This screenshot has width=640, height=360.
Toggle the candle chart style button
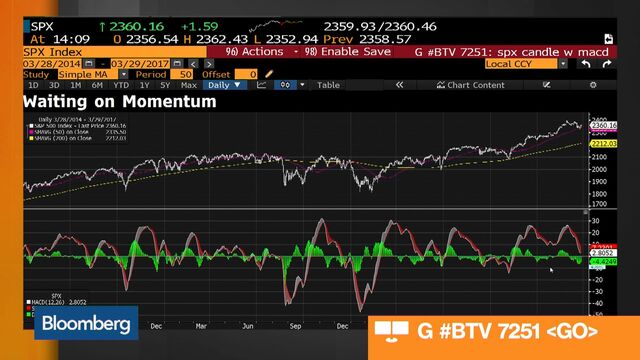285,85
